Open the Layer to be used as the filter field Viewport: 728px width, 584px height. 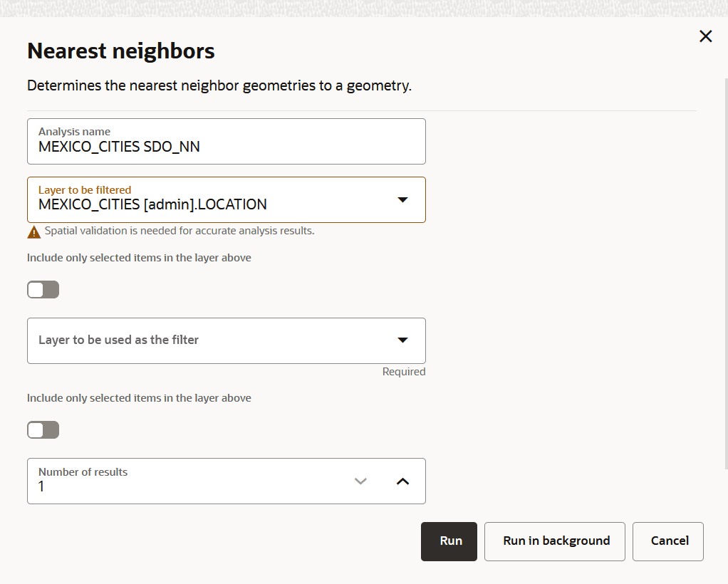point(226,340)
